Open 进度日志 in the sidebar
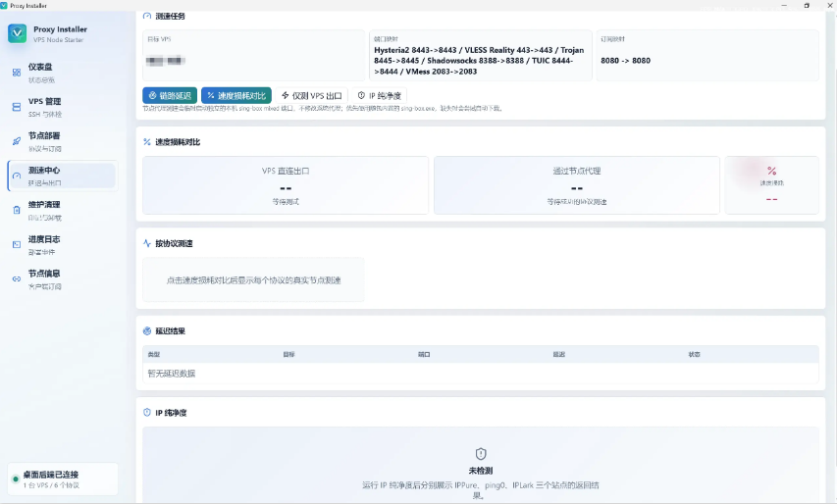This screenshot has height=504, width=837. 62,245
